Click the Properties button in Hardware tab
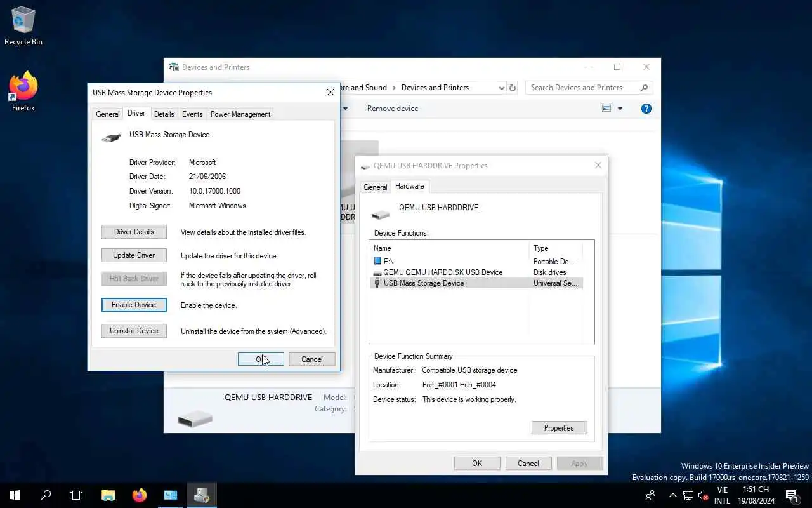This screenshot has height=508, width=812. (x=559, y=428)
